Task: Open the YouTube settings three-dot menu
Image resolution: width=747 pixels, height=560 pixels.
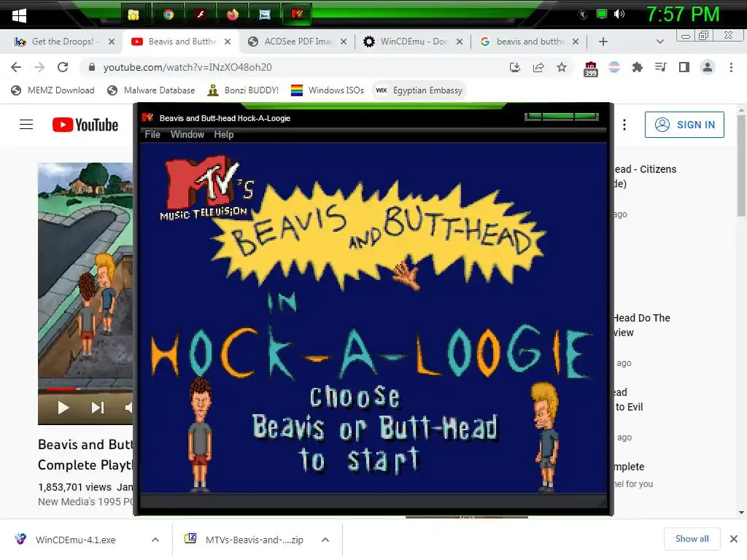Action: (x=624, y=125)
